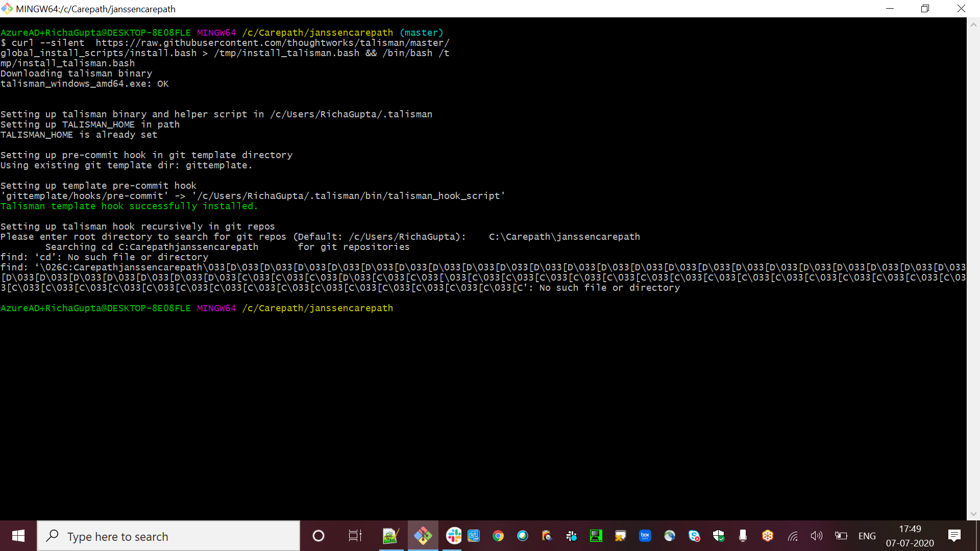This screenshot has height=551, width=980.
Task: Select the MINGW64 window title bar
Action: (x=306, y=9)
